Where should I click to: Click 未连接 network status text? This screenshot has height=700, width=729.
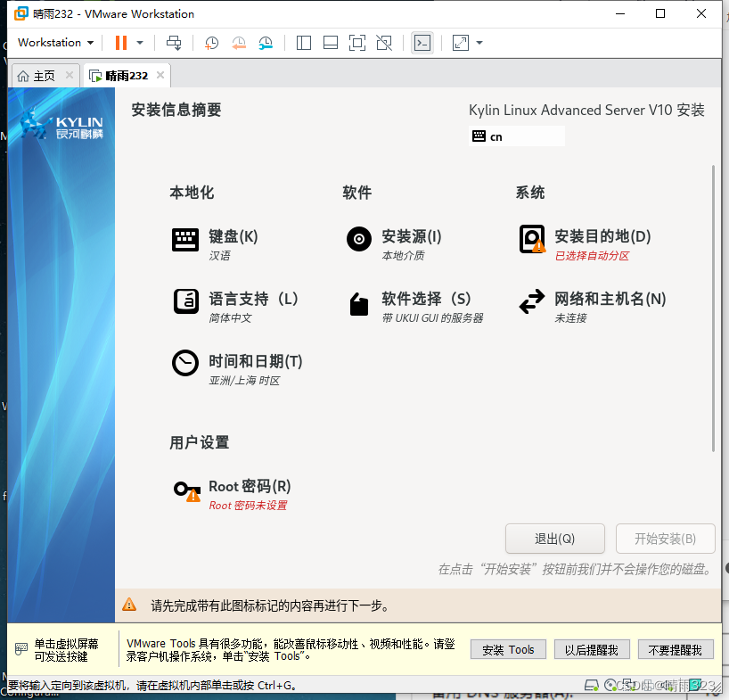[570, 318]
